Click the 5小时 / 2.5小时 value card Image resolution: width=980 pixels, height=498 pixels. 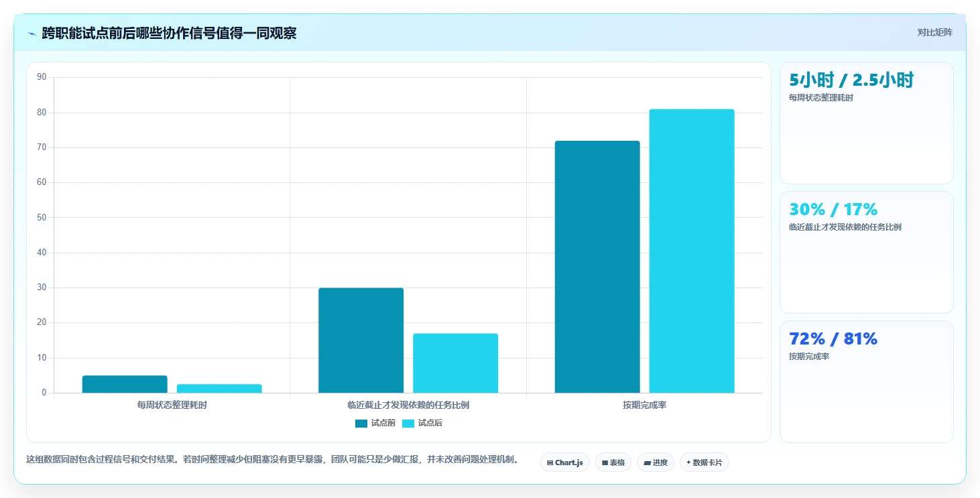click(x=867, y=123)
